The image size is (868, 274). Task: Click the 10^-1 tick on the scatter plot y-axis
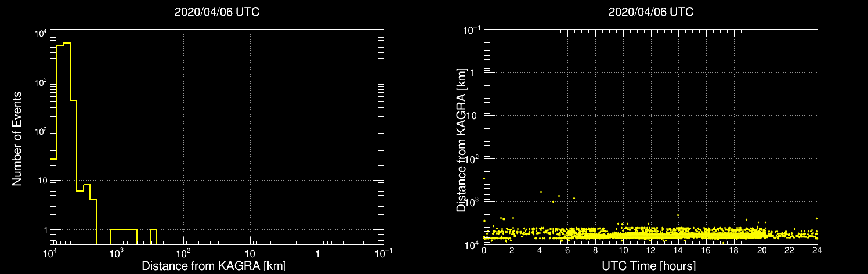(x=473, y=29)
